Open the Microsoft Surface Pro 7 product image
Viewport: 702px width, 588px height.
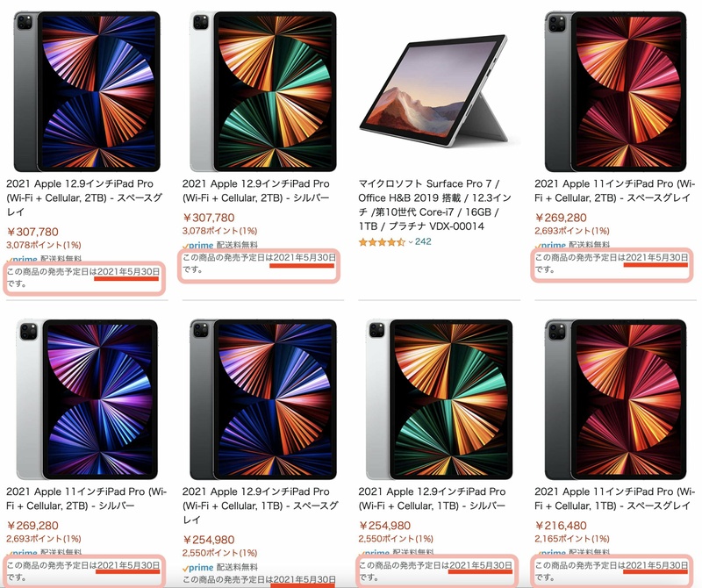pos(436,90)
